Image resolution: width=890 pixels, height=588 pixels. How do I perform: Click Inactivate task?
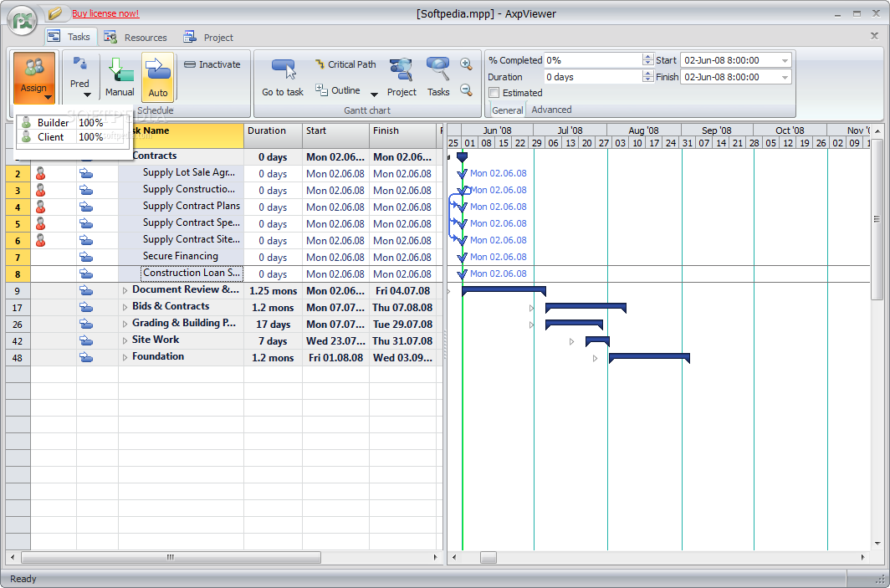tap(212, 64)
